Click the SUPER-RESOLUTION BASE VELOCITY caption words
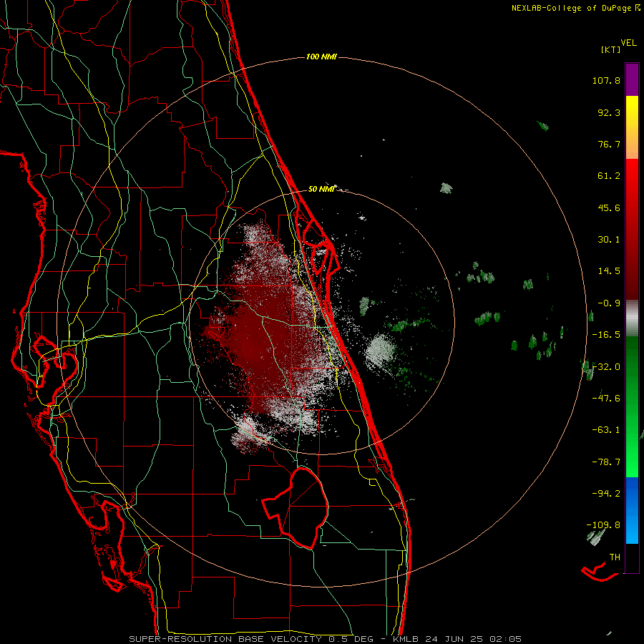The height and width of the screenshot is (644, 644). click(225, 639)
